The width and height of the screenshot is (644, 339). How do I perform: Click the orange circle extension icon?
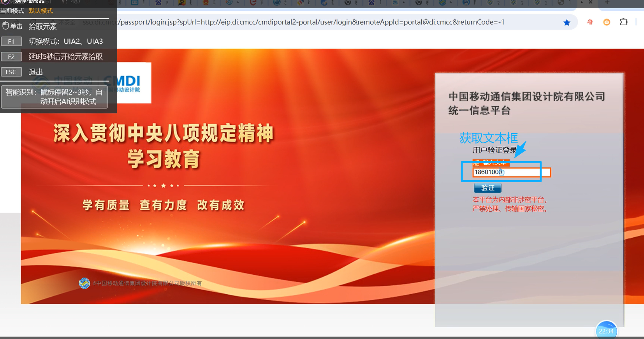pos(607,22)
